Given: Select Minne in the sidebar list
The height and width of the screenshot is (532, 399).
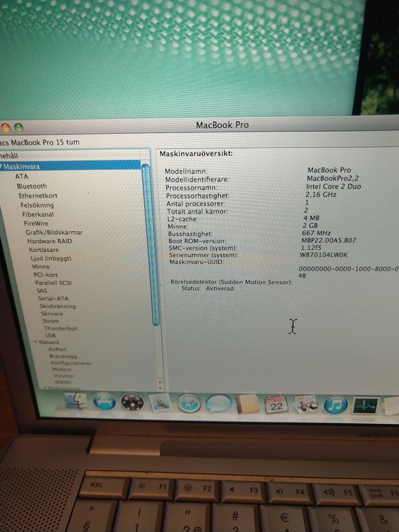Looking at the screenshot, I should (41, 267).
